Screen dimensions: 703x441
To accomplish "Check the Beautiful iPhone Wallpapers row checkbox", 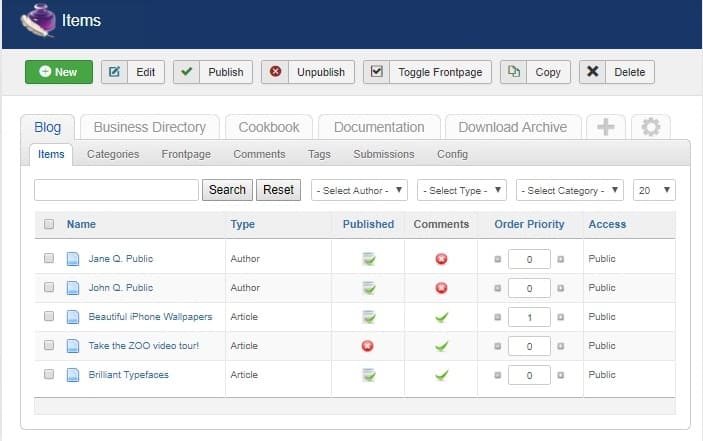I will point(49,316).
